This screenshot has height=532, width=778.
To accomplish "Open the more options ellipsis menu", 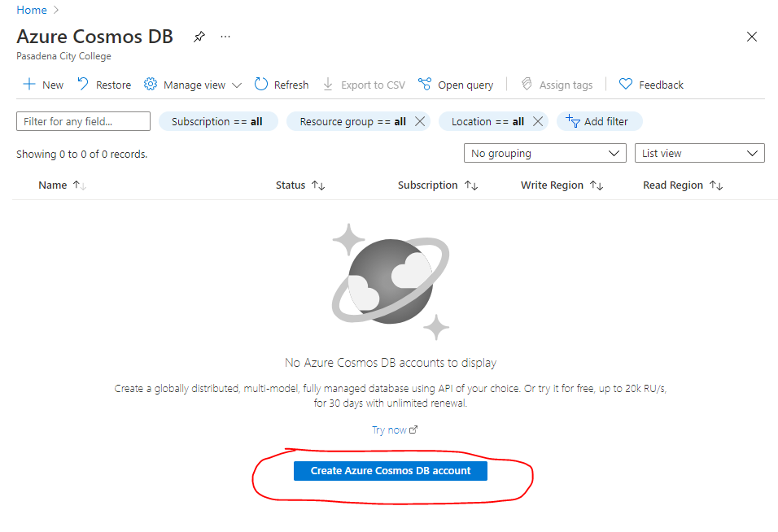I will [x=225, y=37].
